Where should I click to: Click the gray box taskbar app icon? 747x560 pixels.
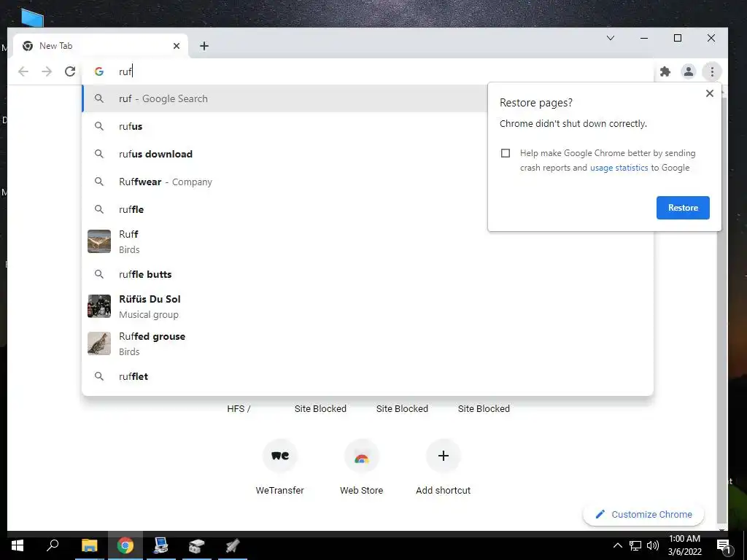pos(196,545)
